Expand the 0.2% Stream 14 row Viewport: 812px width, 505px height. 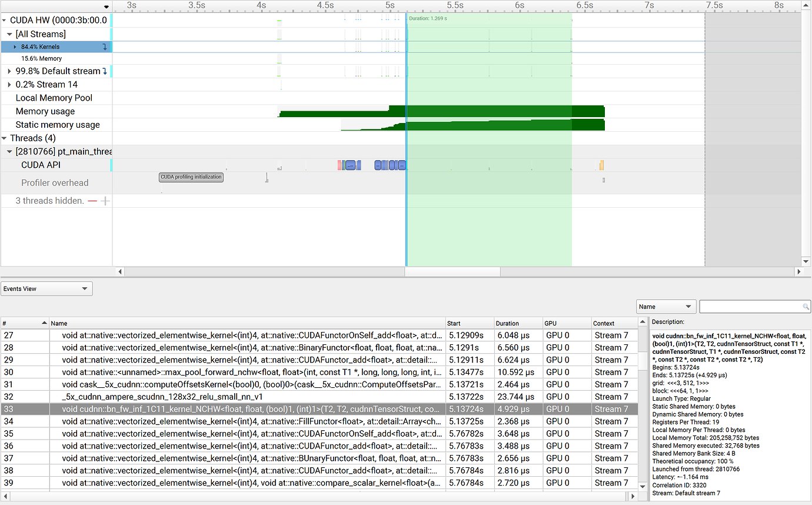9,85
